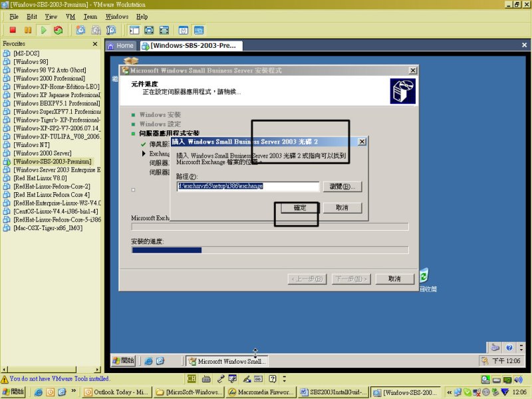Screen dimensions: 532x399
Task: Select [Windows 98 V2 Auto Ghost] in Favorites
Action: 49,70
